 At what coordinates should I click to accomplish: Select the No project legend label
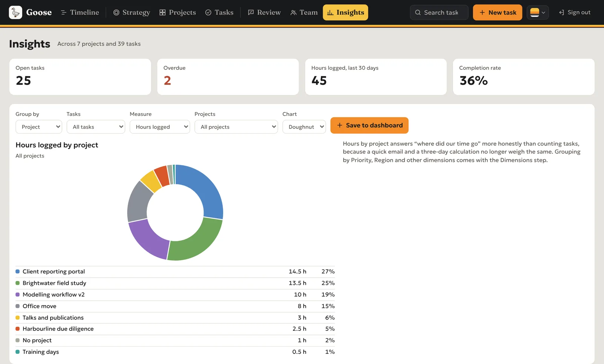[37, 340]
